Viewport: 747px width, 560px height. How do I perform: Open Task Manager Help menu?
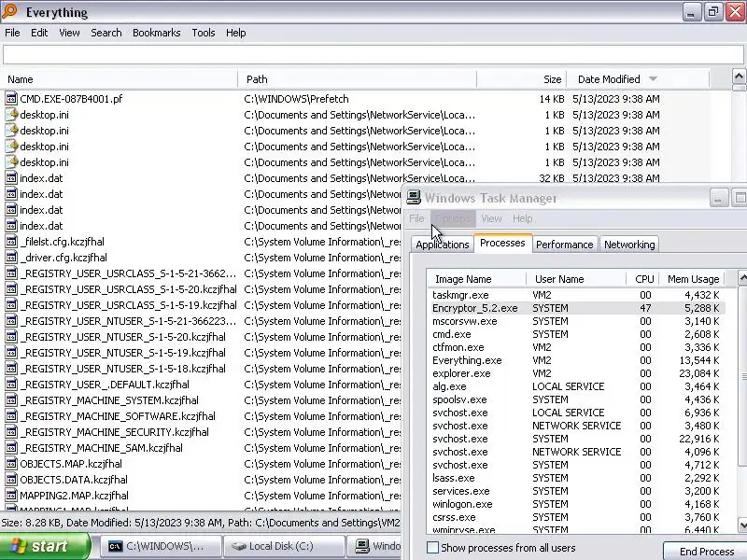click(523, 218)
